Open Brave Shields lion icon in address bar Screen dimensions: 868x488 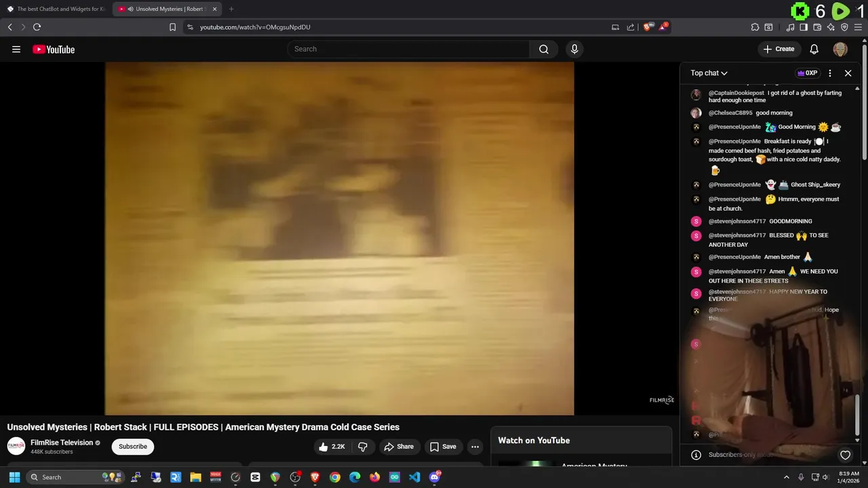tap(648, 27)
